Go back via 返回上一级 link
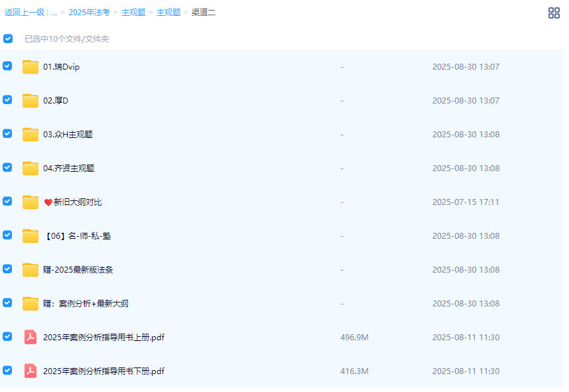 (25, 13)
